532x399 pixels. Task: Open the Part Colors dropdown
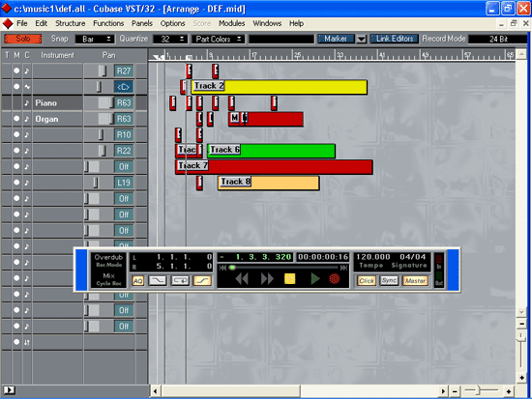(x=219, y=39)
